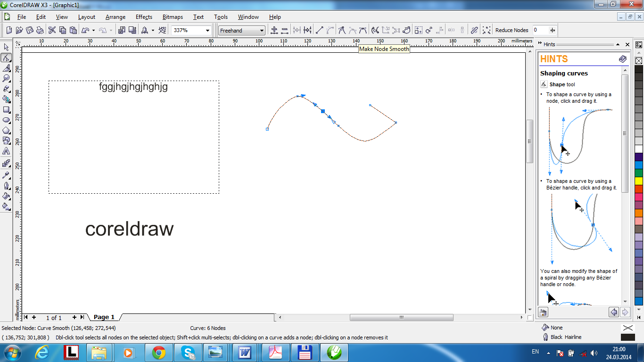Expand the application launcher dropdown arrow
This screenshot has height=362, width=644.
tap(153, 30)
